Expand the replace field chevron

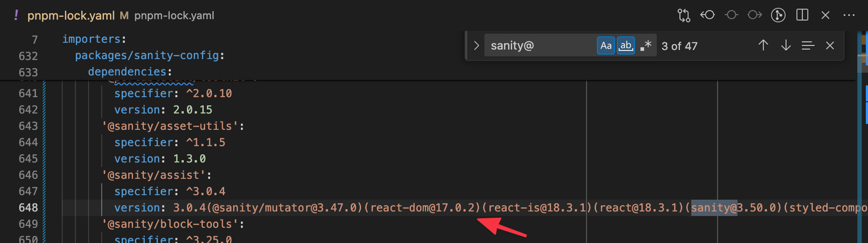pos(476,45)
